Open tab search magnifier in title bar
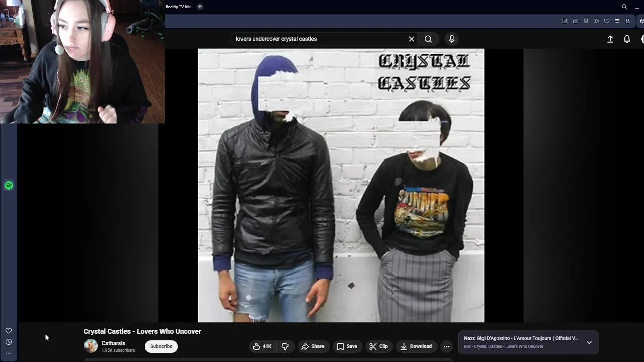This screenshot has height=362, width=644. tap(624, 7)
